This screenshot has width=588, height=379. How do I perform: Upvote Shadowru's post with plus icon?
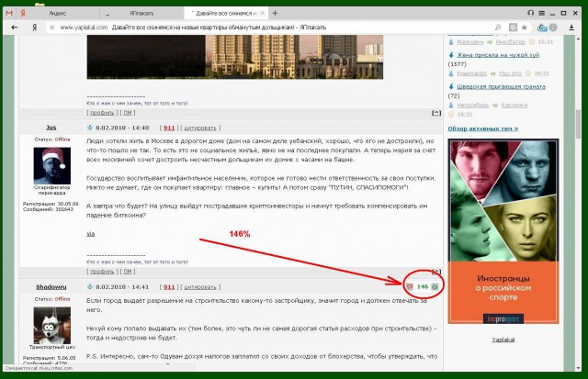pyautogui.click(x=435, y=286)
